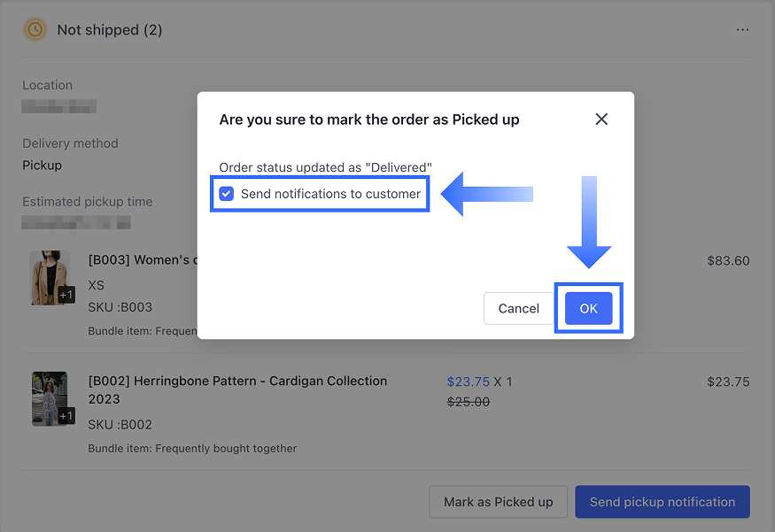The width and height of the screenshot is (775, 532).
Task: Select the SKU :B002 text
Action: click(120, 424)
